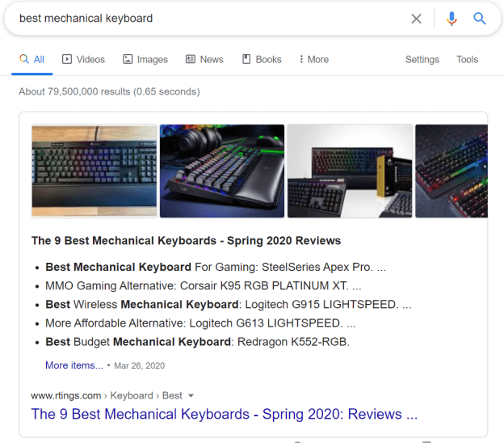The height and width of the screenshot is (443, 504).
Task: View second keyboard image with headphones
Action: [x=222, y=171]
